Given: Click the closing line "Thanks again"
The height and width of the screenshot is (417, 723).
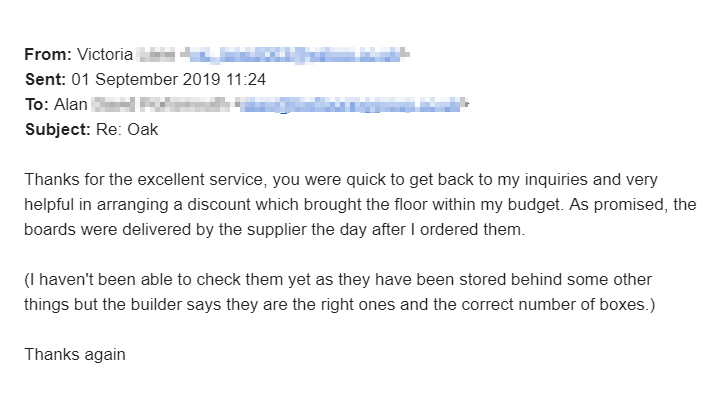Looking at the screenshot, I should 75,353.
